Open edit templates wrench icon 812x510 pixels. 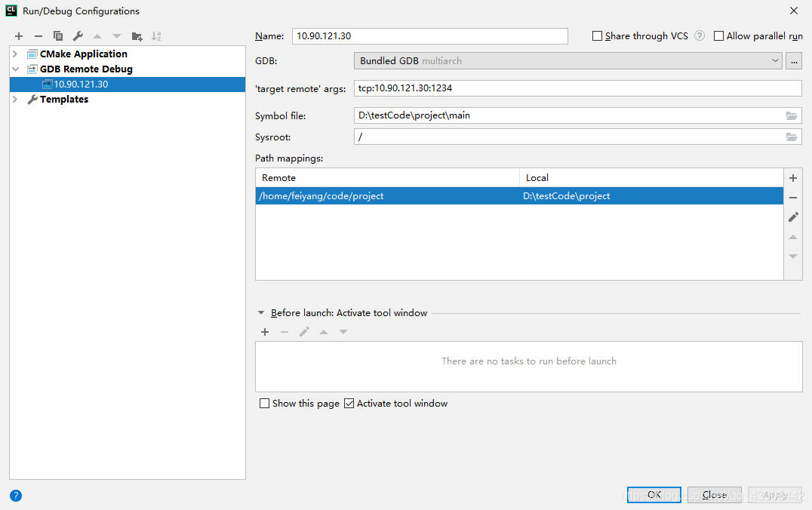click(78, 36)
